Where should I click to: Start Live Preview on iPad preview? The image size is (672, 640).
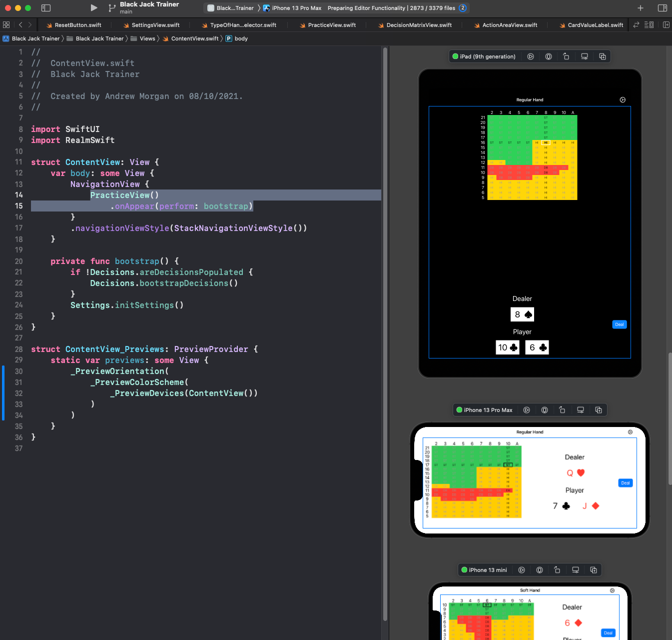click(x=531, y=56)
